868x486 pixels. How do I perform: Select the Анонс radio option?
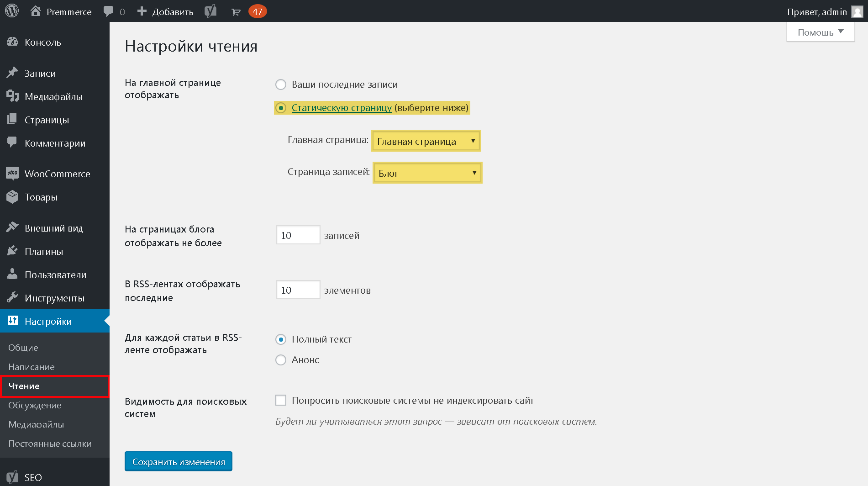(281, 360)
